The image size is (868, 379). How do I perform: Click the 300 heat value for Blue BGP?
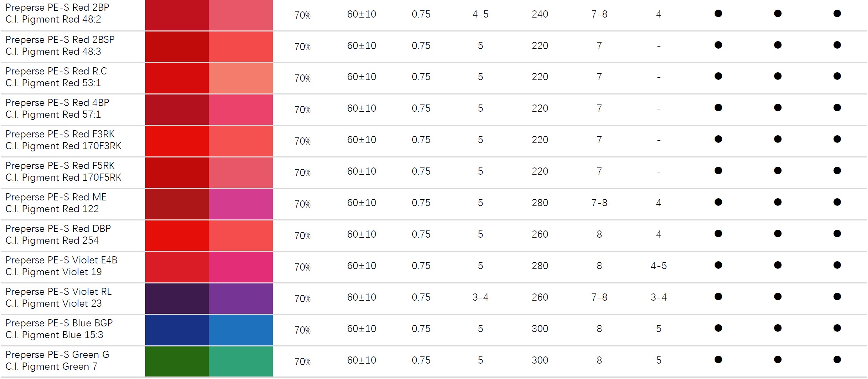(x=540, y=329)
